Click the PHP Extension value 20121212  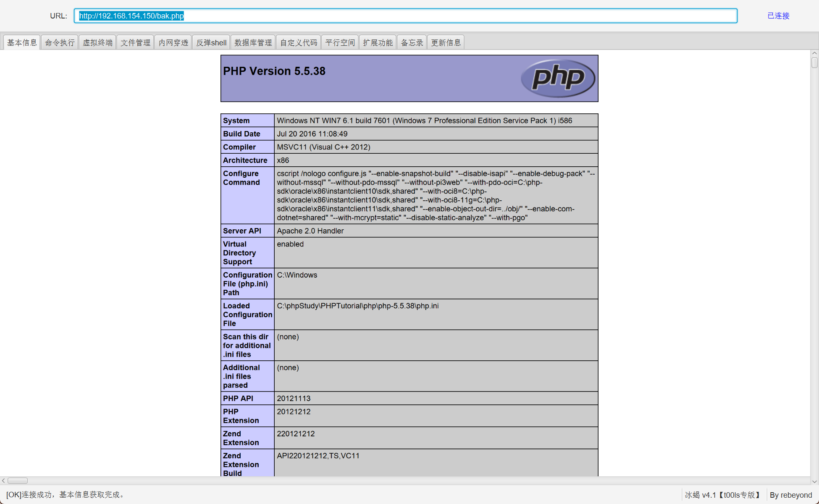pyautogui.click(x=294, y=412)
